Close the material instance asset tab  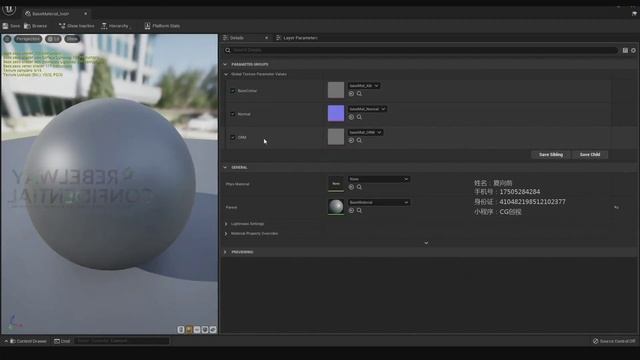(x=85, y=13)
